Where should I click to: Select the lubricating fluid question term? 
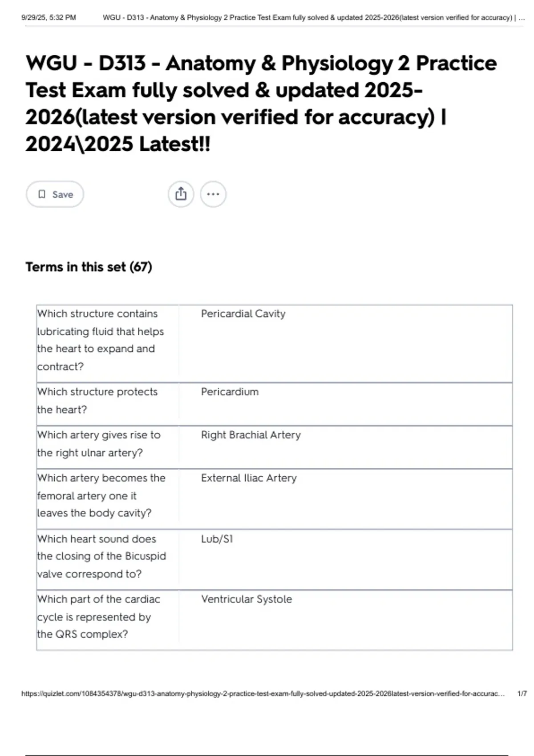pyautogui.click(x=100, y=340)
